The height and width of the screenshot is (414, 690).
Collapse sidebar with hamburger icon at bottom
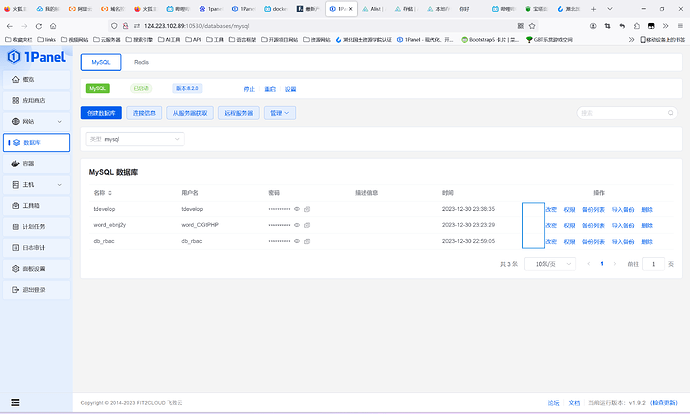[15, 403]
